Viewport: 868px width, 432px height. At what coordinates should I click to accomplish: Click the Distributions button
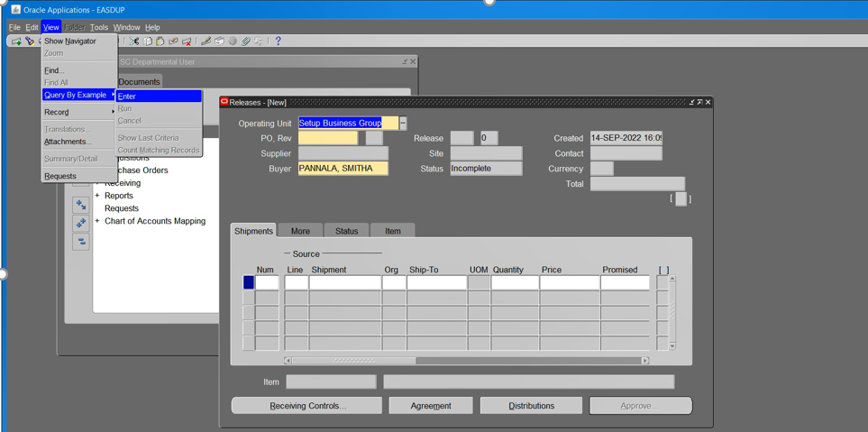[532, 406]
